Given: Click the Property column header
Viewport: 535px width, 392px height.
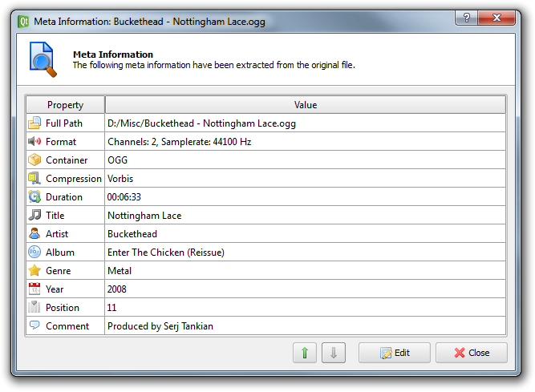Looking at the screenshot, I should coord(65,105).
